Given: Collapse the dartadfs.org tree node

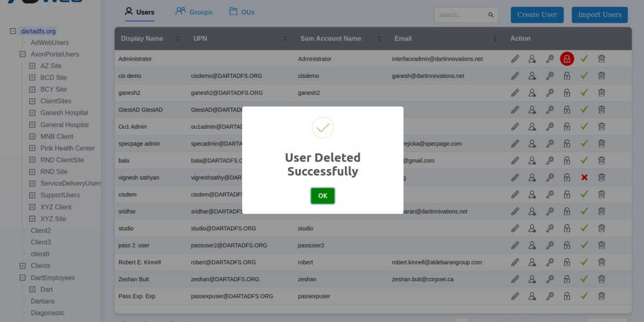Looking at the screenshot, I should click(x=12, y=31).
